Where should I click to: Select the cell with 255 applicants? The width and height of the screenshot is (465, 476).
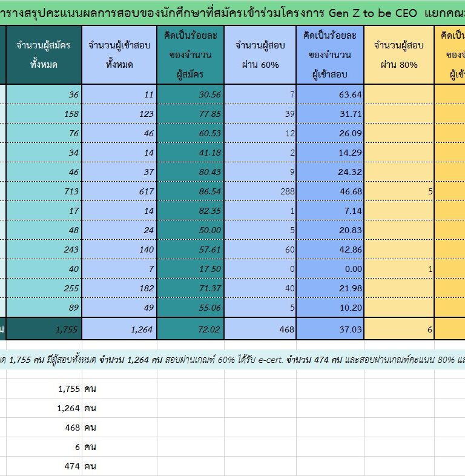click(44, 288)
